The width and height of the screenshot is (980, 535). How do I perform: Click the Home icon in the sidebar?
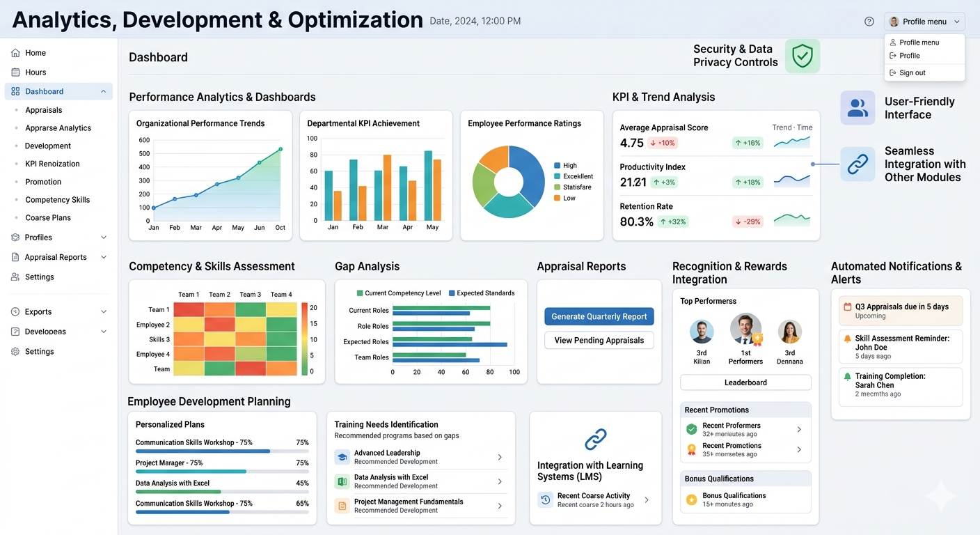tap(15, 53)
